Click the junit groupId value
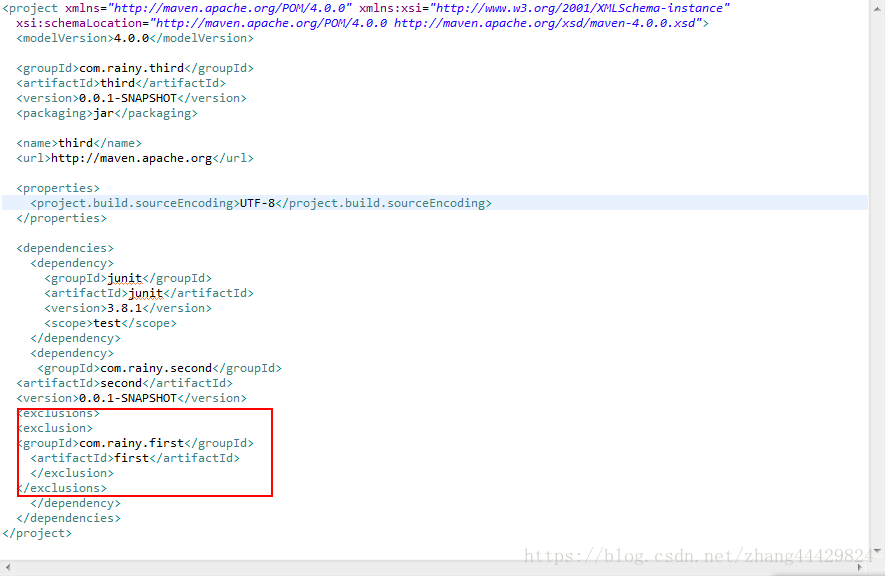This screenshot has height=576, width=885. tap(125, 279)
